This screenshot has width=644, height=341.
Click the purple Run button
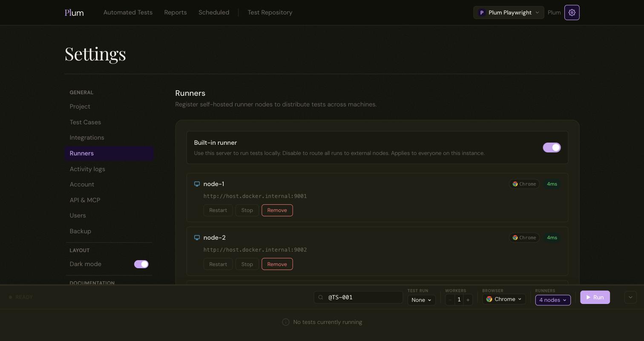point(595,297)
